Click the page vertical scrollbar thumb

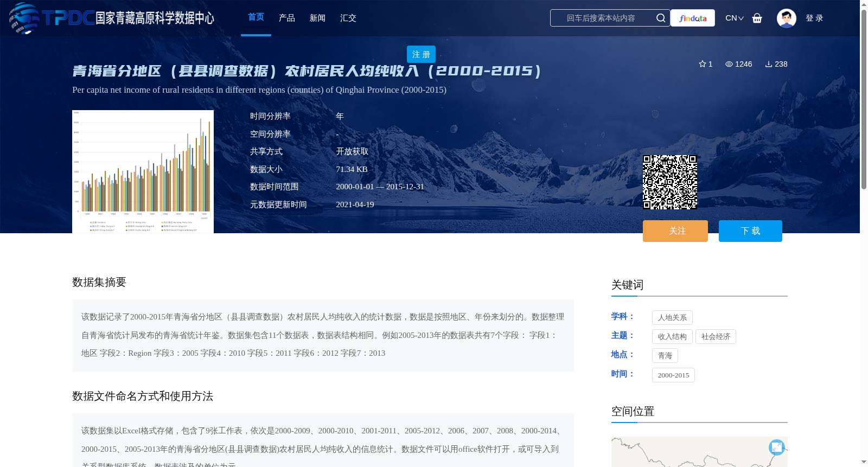[x=864, y=99]
